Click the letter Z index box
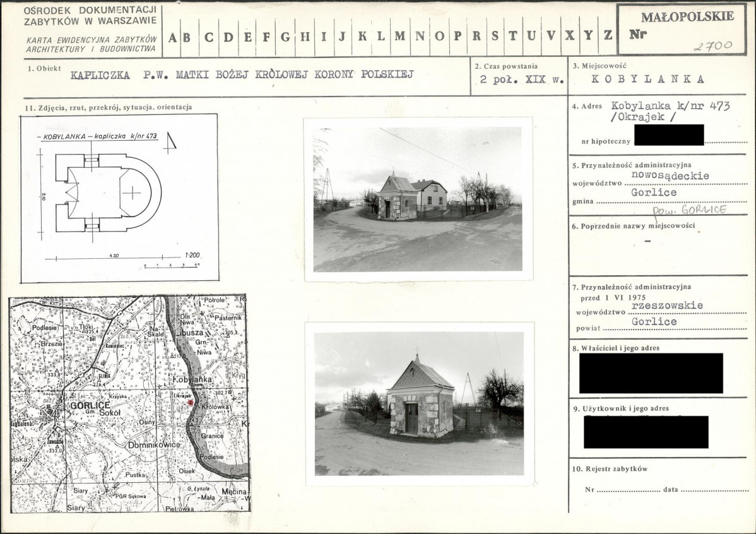The width and height of the screenshot is (756, 534). (608, 36)
